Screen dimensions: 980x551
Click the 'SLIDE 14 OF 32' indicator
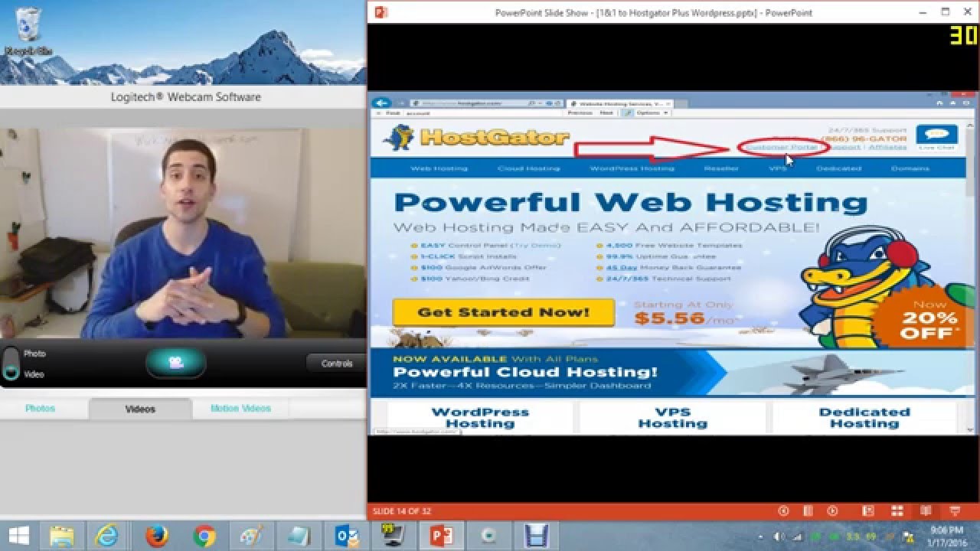coord(402,511)
